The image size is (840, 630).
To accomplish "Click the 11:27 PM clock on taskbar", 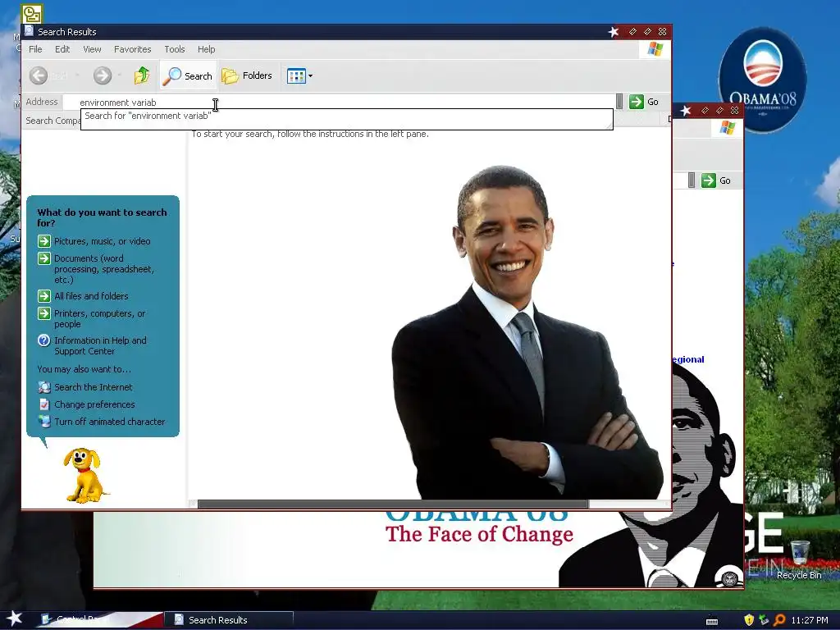I will click(x=810, y=620).
